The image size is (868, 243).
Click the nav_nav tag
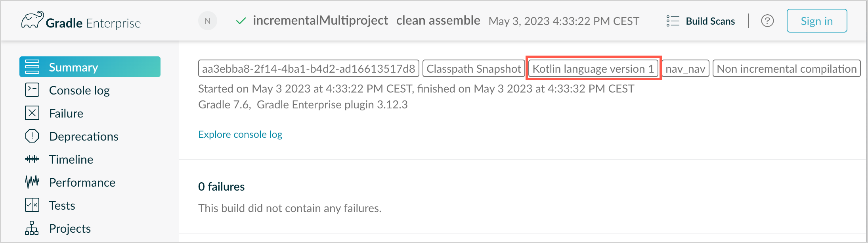(685, 68)
